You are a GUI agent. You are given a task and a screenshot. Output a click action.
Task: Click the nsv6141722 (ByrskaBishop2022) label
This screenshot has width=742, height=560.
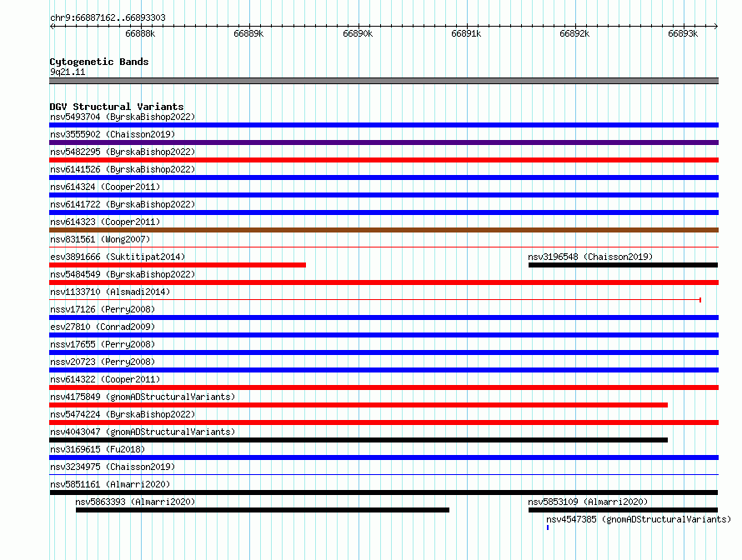[123, 204]
